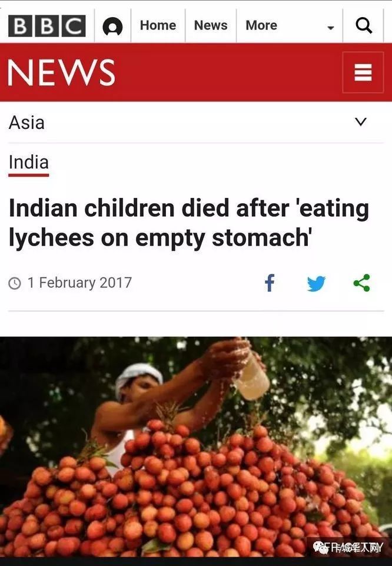Go to Home in top navigation
This screenshot has height=566, width=392.
[158, 25]
